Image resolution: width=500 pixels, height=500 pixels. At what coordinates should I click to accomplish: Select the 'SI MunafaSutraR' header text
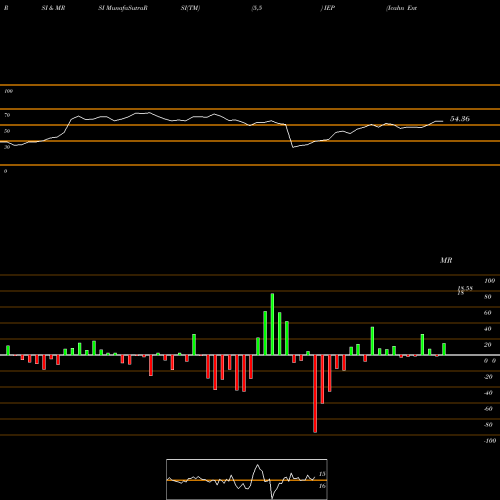pos(123,8)
